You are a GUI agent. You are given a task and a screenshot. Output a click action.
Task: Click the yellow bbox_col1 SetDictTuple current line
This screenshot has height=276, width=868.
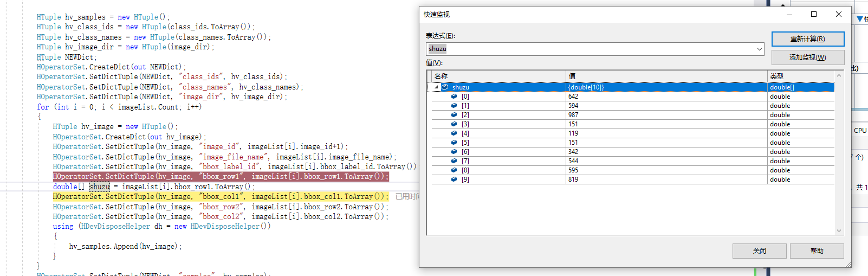click(x=221, y=197)
